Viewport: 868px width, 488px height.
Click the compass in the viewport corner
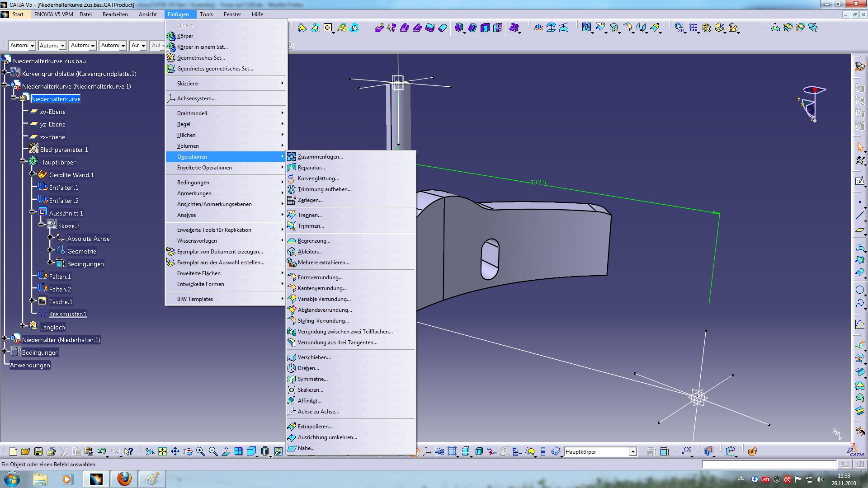812,103
